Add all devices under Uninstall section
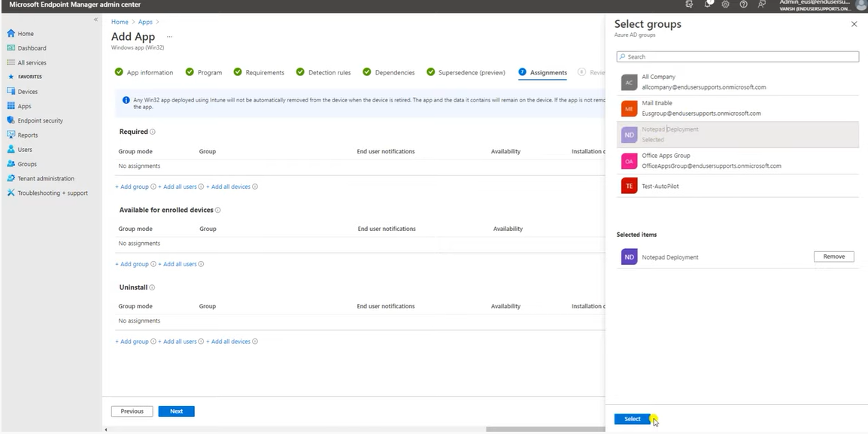Image resolution: width=868 pixels, height=434 pixels. coord(228,342)
